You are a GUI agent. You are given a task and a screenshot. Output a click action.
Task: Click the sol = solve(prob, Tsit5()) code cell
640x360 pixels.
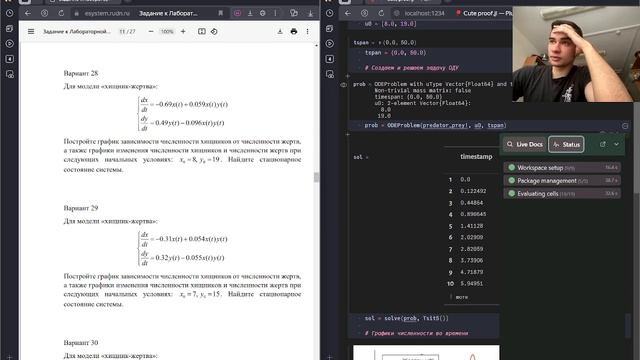point(407,318)
